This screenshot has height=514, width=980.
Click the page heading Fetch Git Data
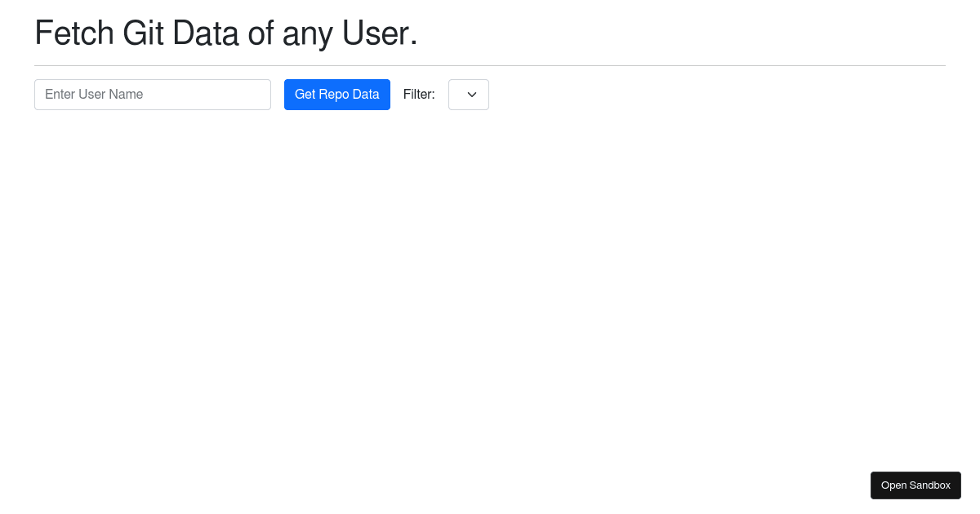[x=225, y=33]
